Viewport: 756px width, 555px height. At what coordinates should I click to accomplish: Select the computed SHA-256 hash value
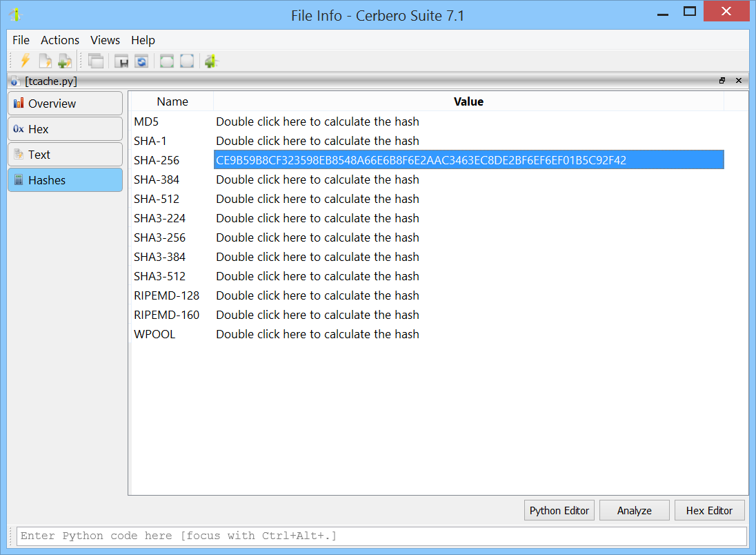coord(468,160)
